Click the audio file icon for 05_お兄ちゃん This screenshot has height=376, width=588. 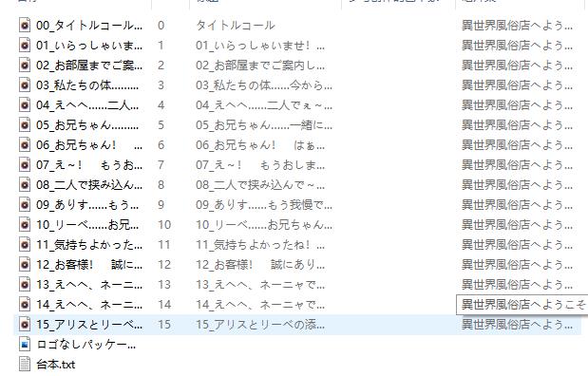(x=25, y=124)
